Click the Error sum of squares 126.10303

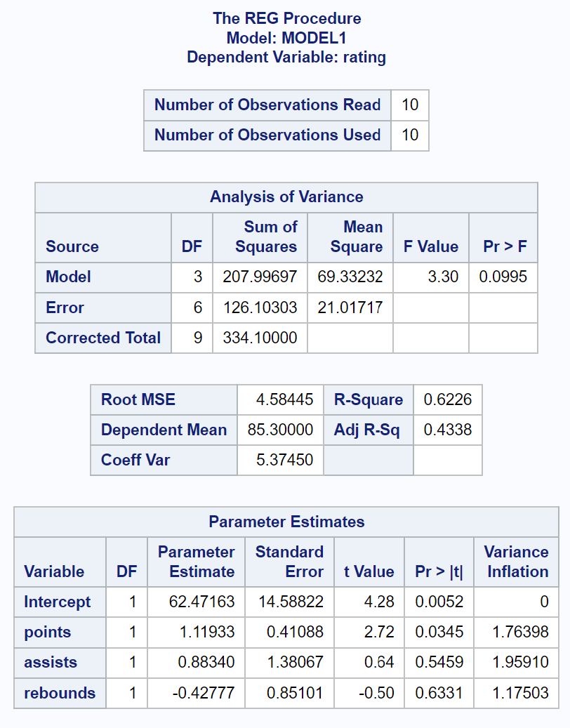pos(260,307)
